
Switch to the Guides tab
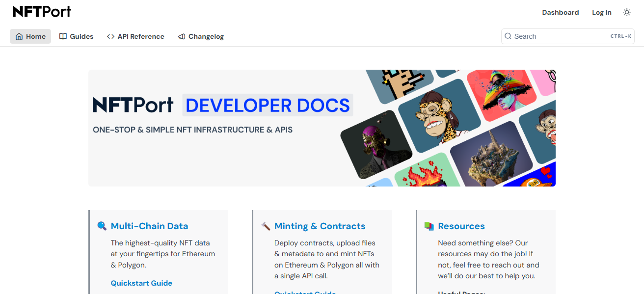pos(76,36)
